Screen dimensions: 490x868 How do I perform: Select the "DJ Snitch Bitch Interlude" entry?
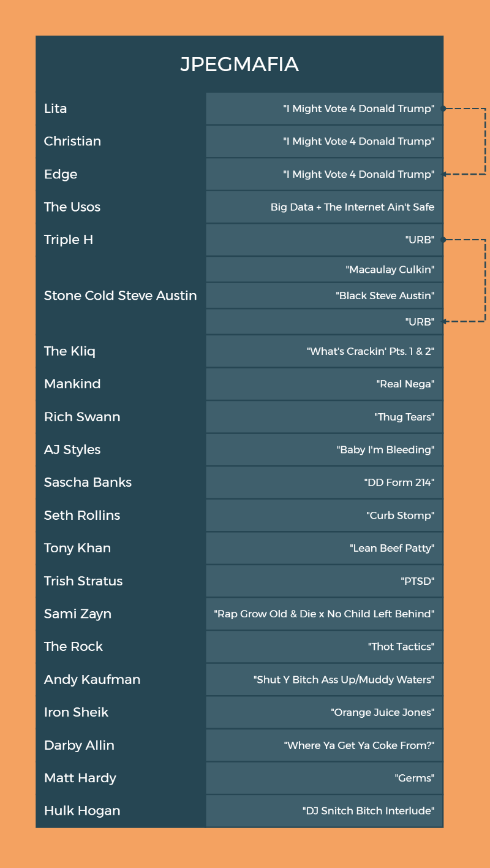[368, 811]
